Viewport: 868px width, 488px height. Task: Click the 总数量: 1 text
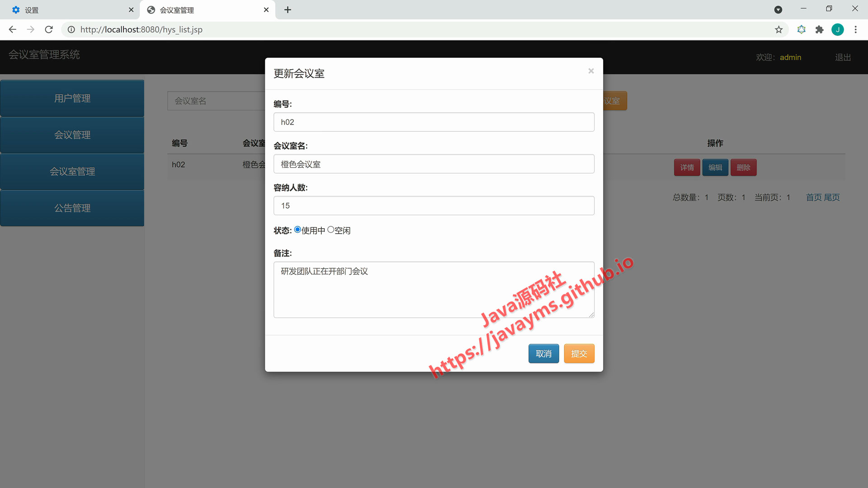[690, 197]
